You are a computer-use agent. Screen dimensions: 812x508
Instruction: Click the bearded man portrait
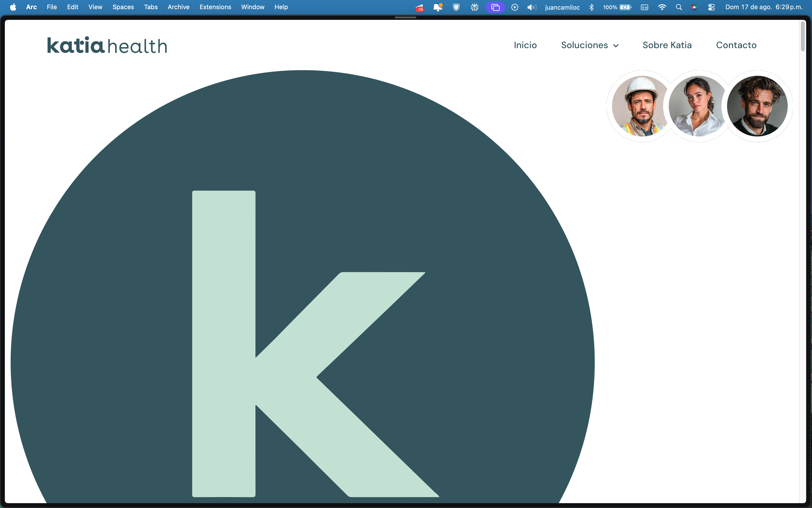(x=757, y=106)
